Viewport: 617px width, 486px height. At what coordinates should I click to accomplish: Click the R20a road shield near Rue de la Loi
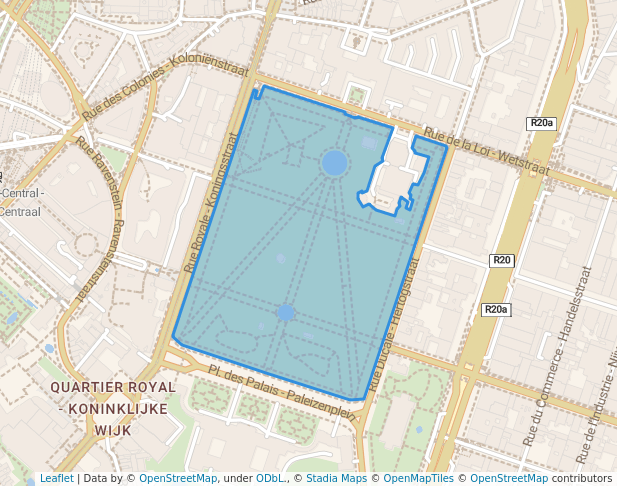541,123
